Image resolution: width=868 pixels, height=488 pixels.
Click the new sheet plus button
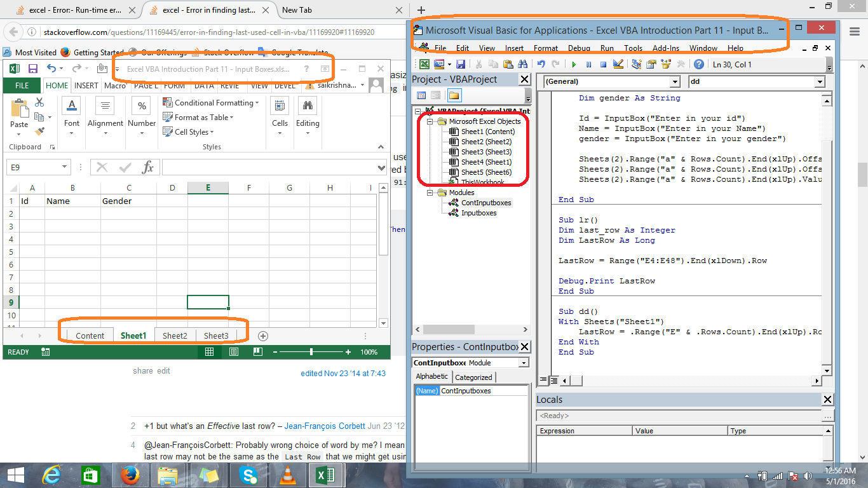click(263, 335)
